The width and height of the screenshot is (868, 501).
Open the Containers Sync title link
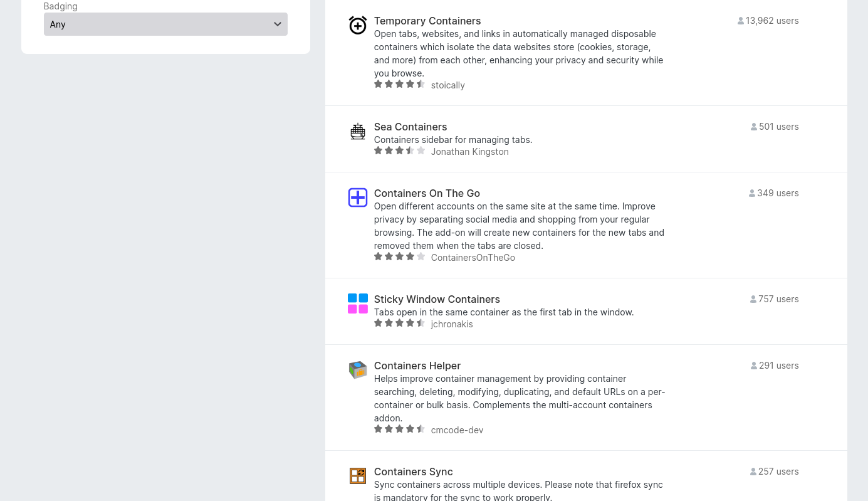(413, 472)
